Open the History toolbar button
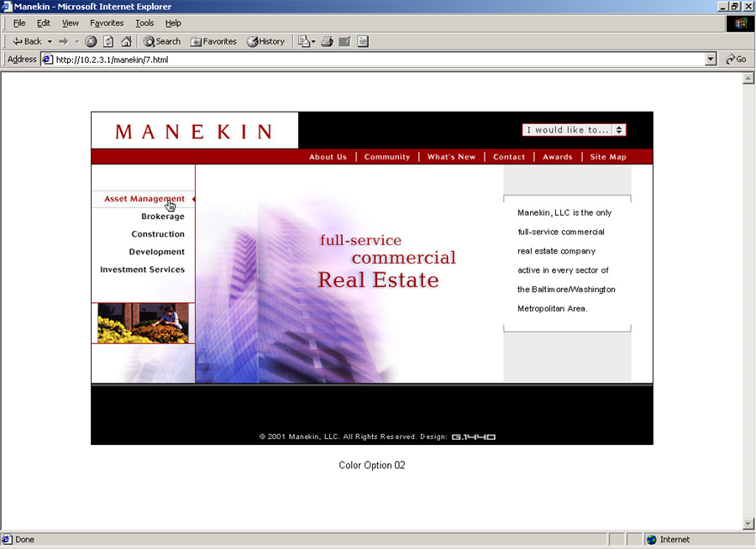The image size is (756, 549). (x=265, y=41)
